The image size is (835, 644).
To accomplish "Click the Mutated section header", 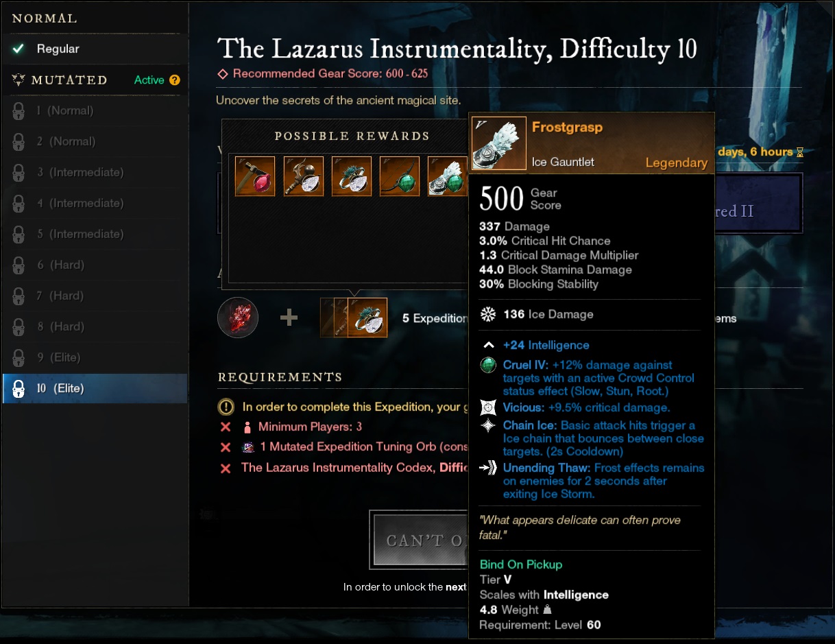I will [x=69, y=80].
